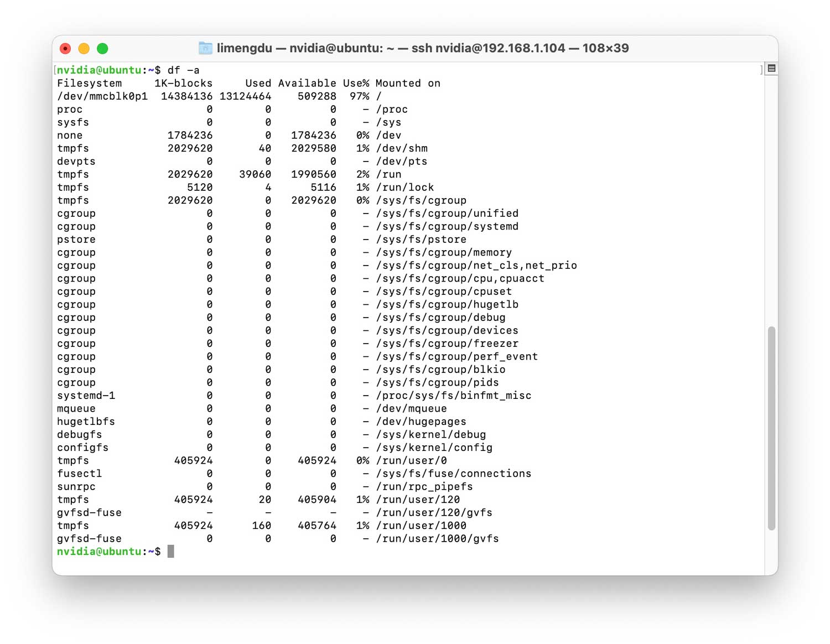Click the '/run/user/1000/gvfs' mount path
This screenshot has height=644, width=830.
[437, 539]
